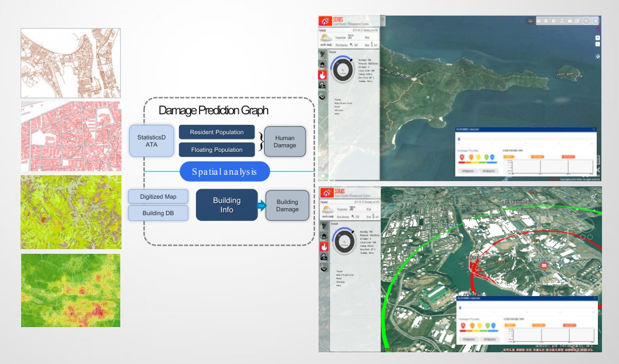
Task: Click the red fire icon in lower SDMS sidebar
Action: 324,247
